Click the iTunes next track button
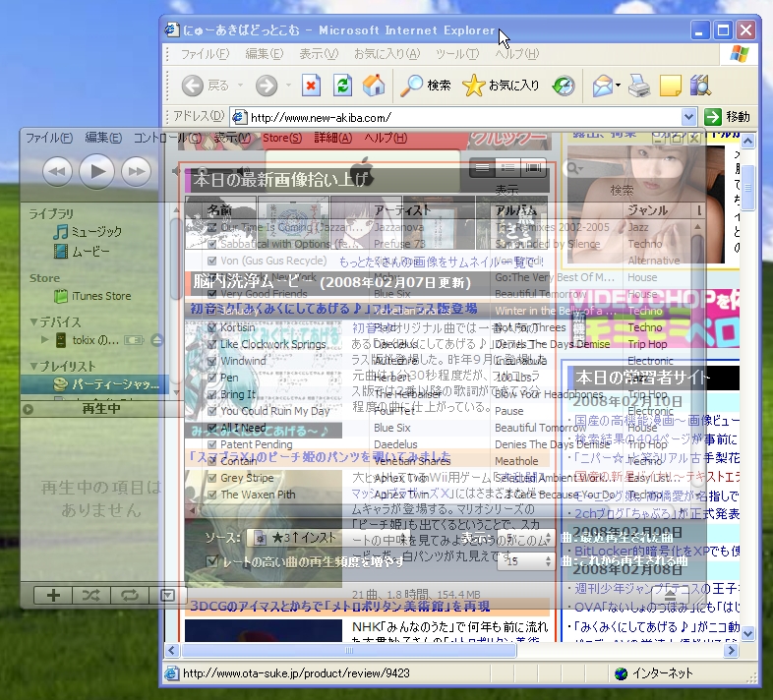The image size is (773, 700). pyautogui.click(x=137, y=171)
